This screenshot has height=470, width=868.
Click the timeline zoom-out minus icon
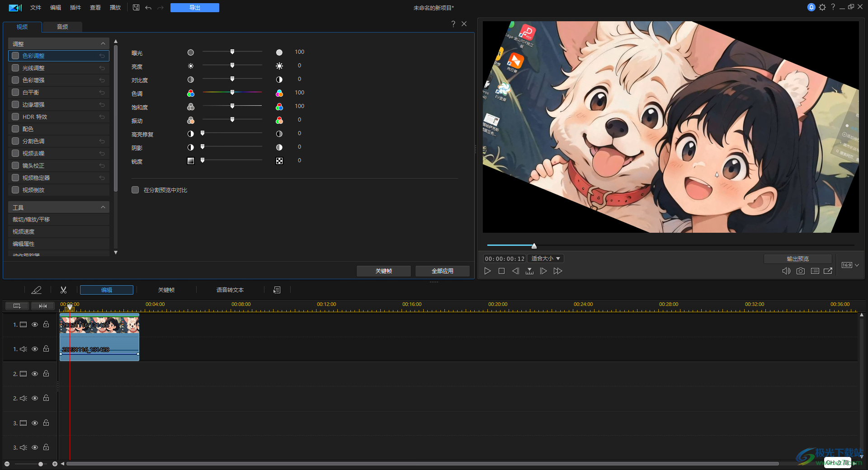coord(7,464)
